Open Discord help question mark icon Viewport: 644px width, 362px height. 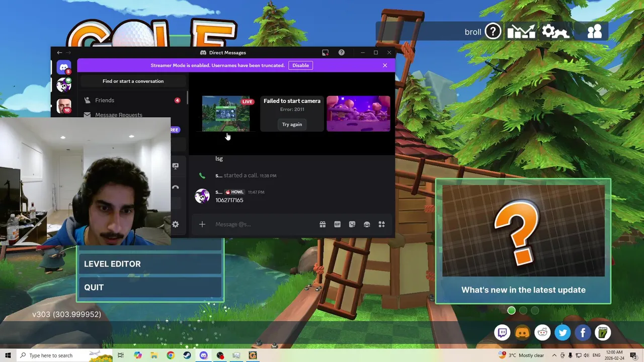pos(342,52)
